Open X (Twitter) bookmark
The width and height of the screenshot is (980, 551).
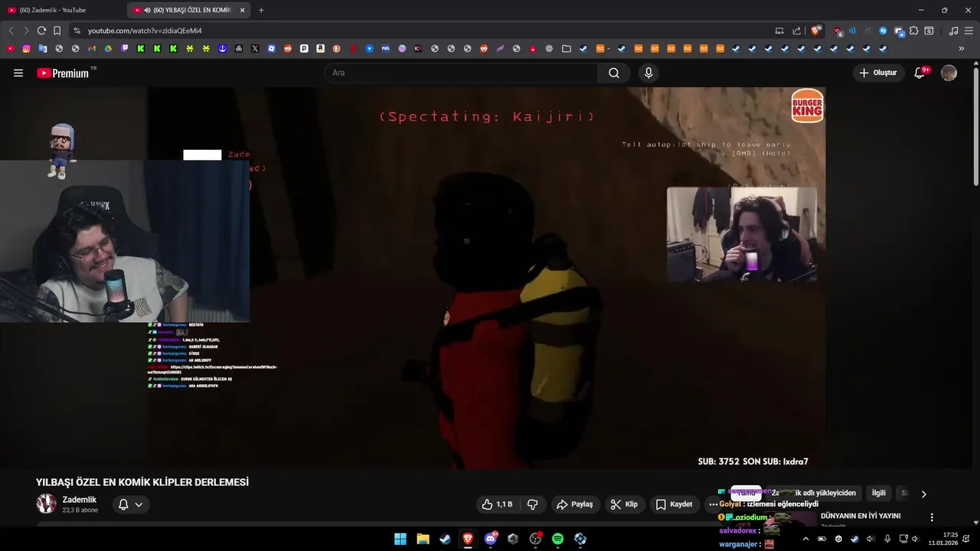[x=255, y=48]
